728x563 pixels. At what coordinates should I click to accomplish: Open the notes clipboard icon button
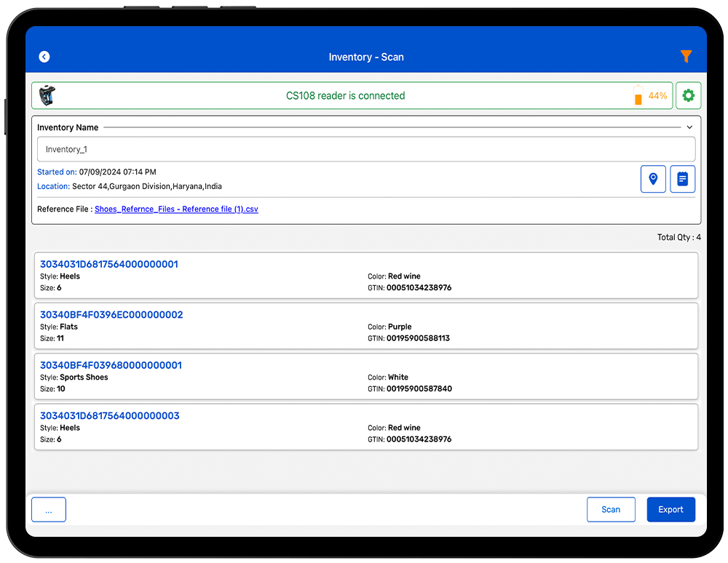682,179
